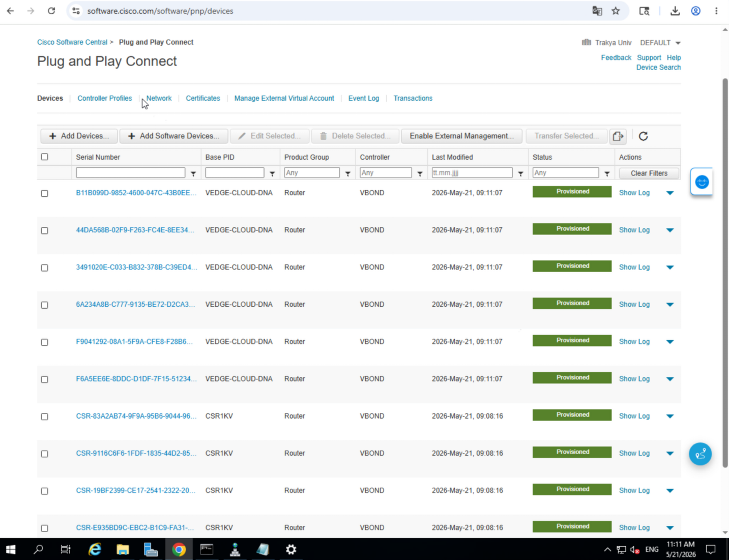Bookmark this page with the star icon
Screen dimensions: 729x560
click(616, 11)
